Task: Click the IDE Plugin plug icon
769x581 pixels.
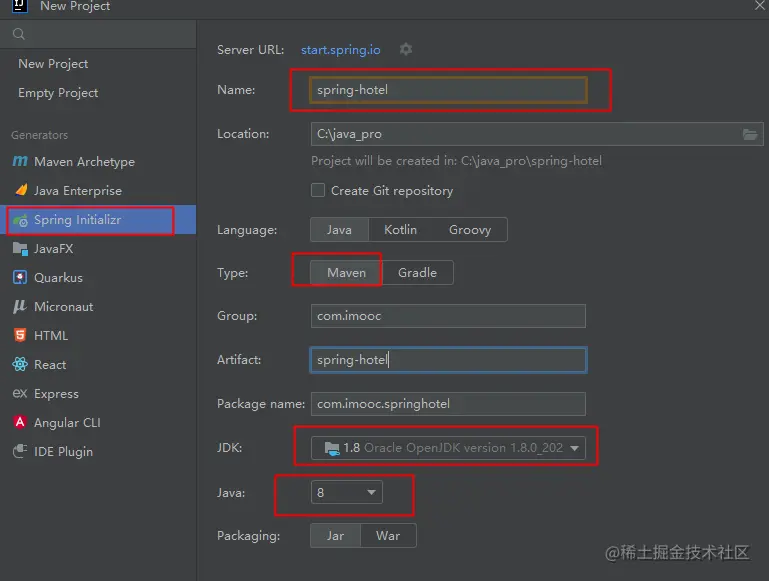Action: click(x=20, y=451)
